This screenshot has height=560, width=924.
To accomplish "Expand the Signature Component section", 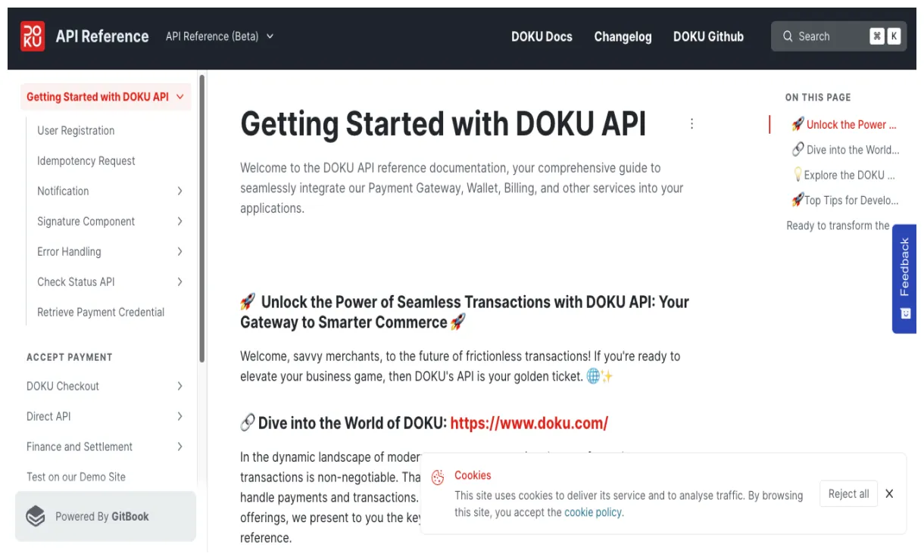I will click(x=180, y=221).
